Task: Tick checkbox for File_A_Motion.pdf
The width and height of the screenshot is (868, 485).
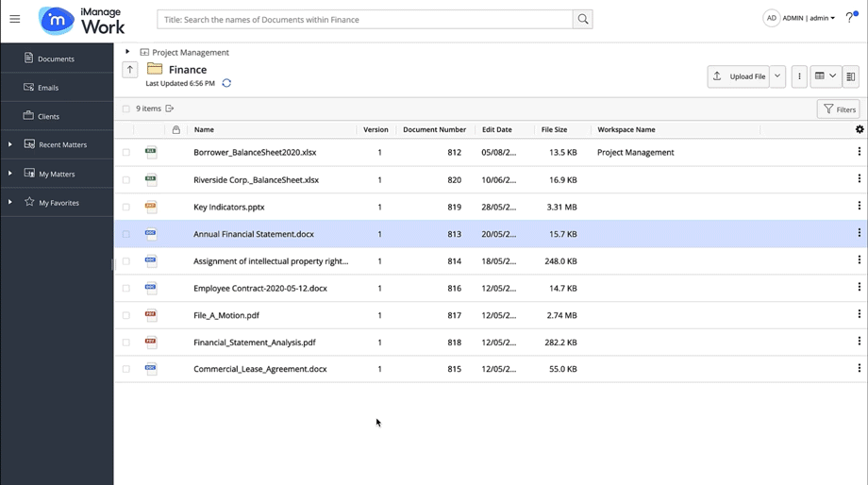Action: tap(126, 316)
